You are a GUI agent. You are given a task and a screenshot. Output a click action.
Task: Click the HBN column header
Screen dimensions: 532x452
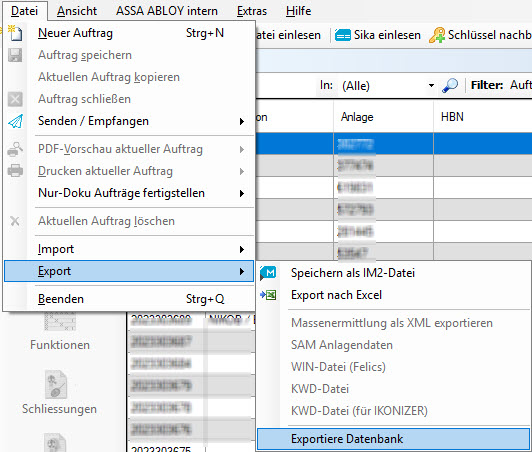pos(483,117)
